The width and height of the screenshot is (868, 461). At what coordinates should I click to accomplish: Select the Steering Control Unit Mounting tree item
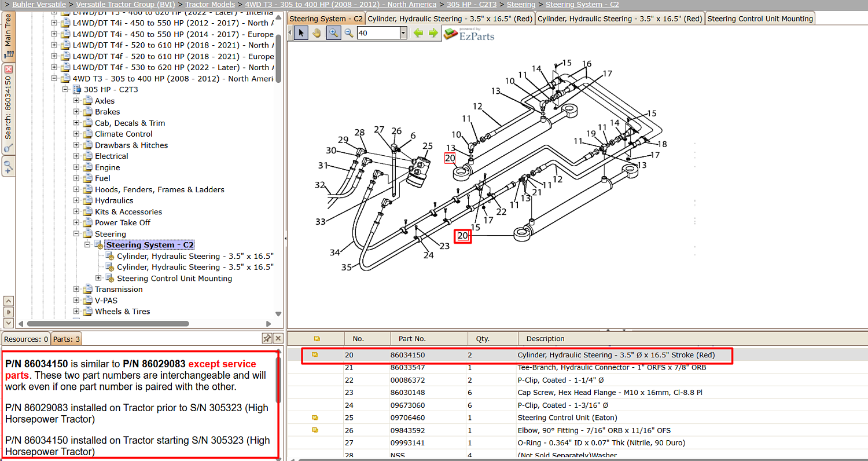point(174,279)
